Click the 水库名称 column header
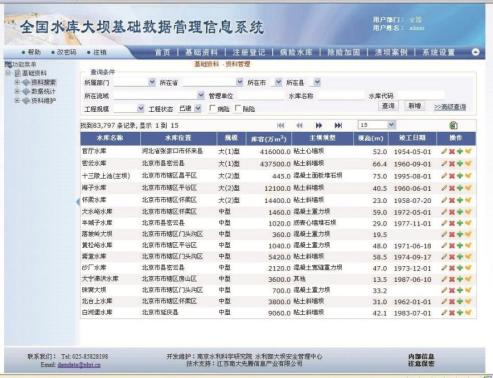Screen dimensions: 493x378 [x=110, y=138]
